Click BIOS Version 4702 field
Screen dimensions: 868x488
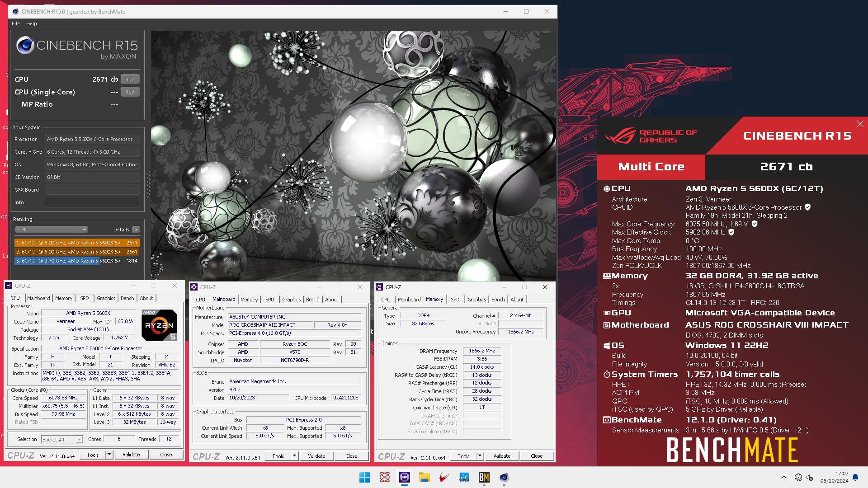(294, 390)
